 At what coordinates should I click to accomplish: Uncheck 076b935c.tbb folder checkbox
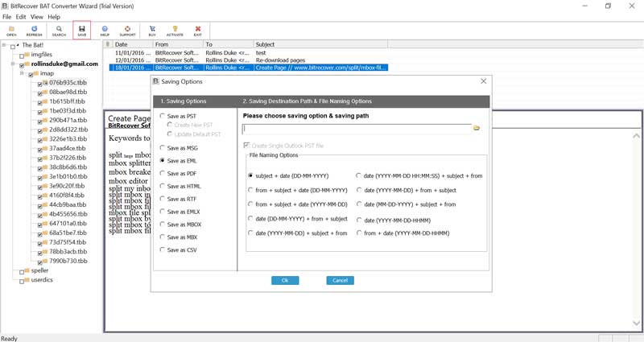[x=39, y=84]
